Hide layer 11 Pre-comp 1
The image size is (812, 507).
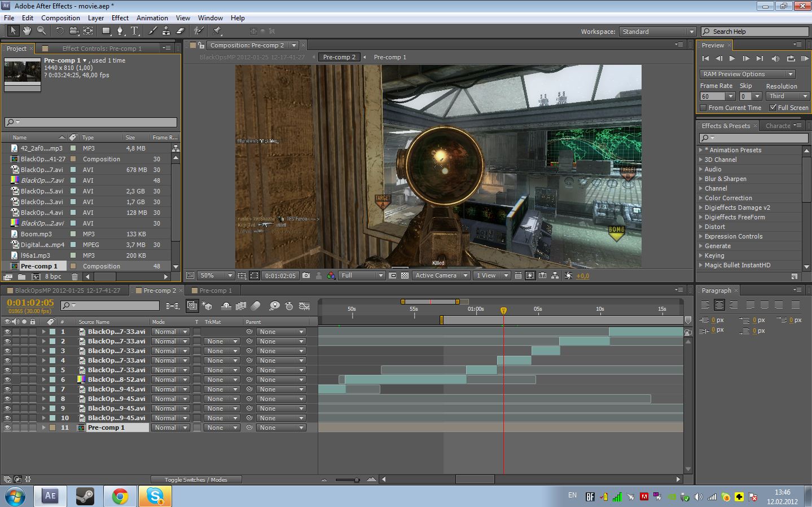(7, 427)
